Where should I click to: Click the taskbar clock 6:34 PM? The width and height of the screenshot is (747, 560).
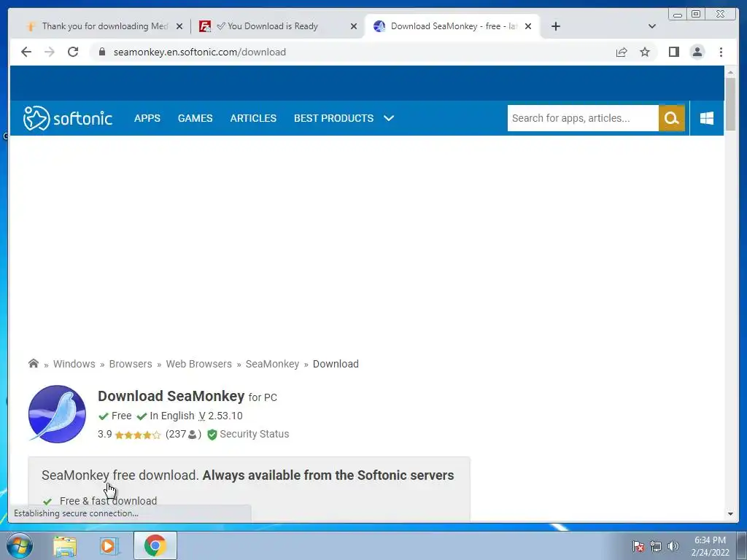710,546
